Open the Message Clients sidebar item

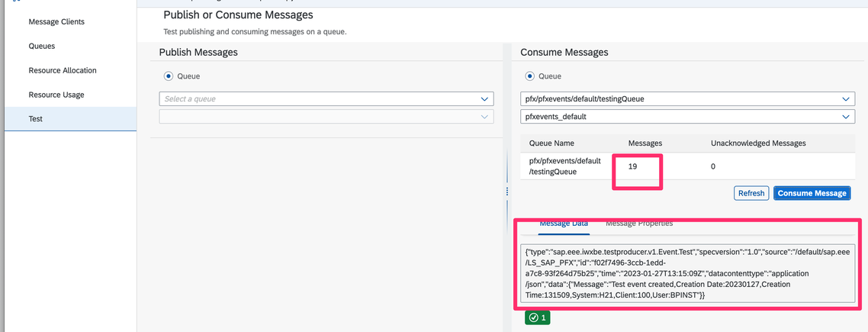point(56,21)
